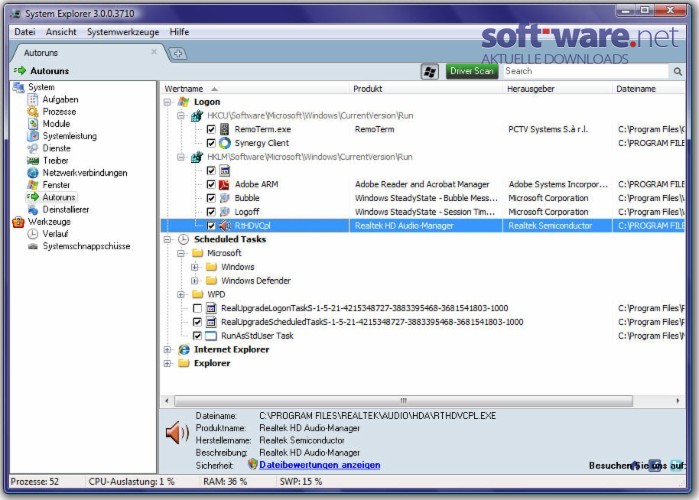Click the Dienste icon in sidebar
699x500 pixels.
click(33, 148)
